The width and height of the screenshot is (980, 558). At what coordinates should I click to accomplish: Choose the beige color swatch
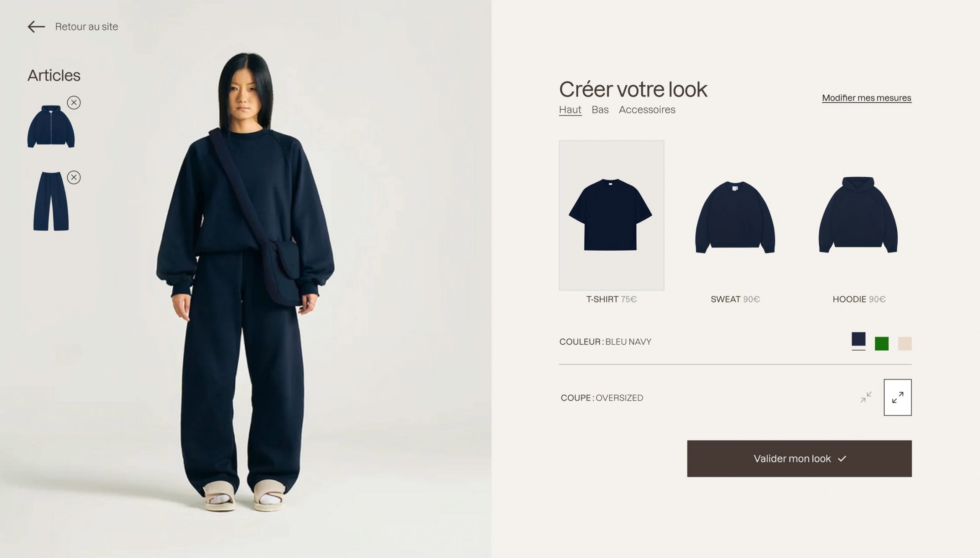(x=905, y=343)
